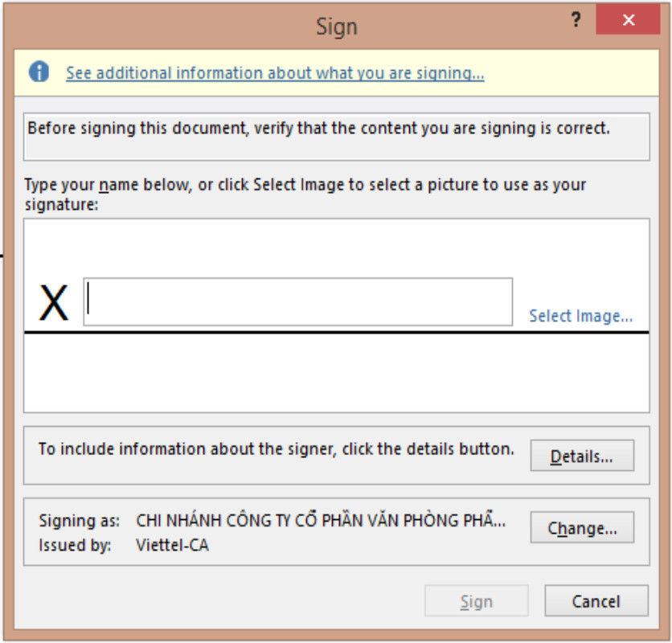
Task: Close the Sign dialog with the red X
Action: coord(628,20)
